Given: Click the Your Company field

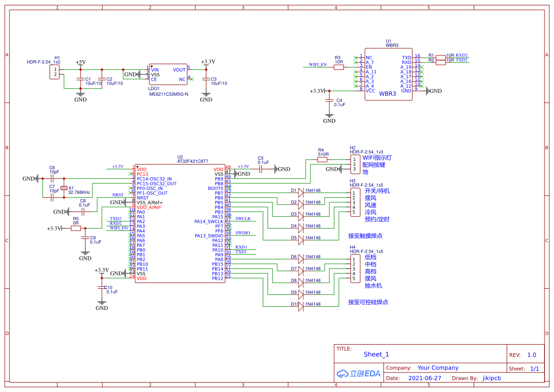Looking at the screenshot, I should 437,368.
